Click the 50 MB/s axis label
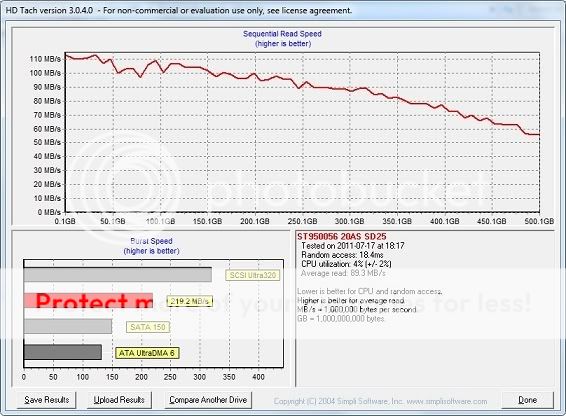Image resolution: width=566 pixels, height=416 pixels. point(47,142)
